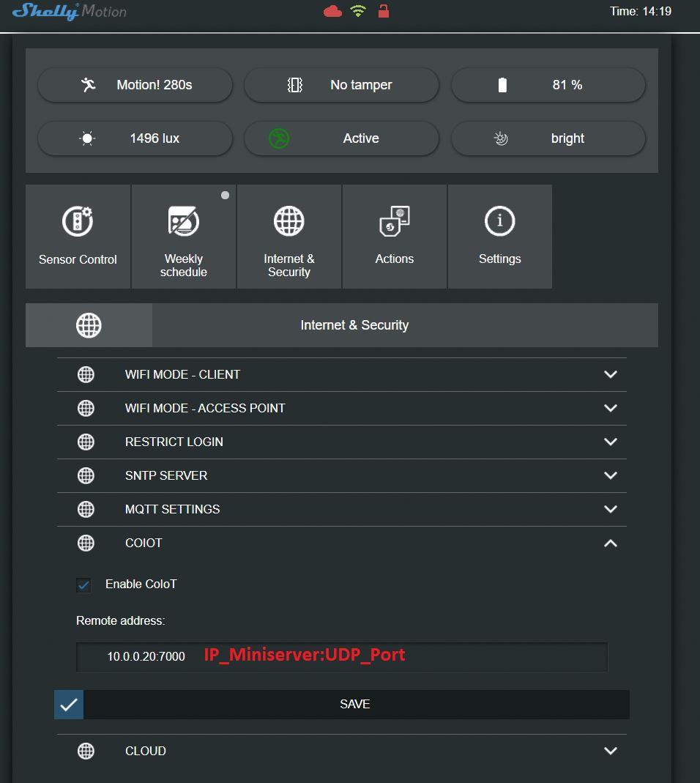This screenshot has height=783, width=700.
Task: Click globe icon beside MQTT SETTINGS
Action: [x=86, y=509]
